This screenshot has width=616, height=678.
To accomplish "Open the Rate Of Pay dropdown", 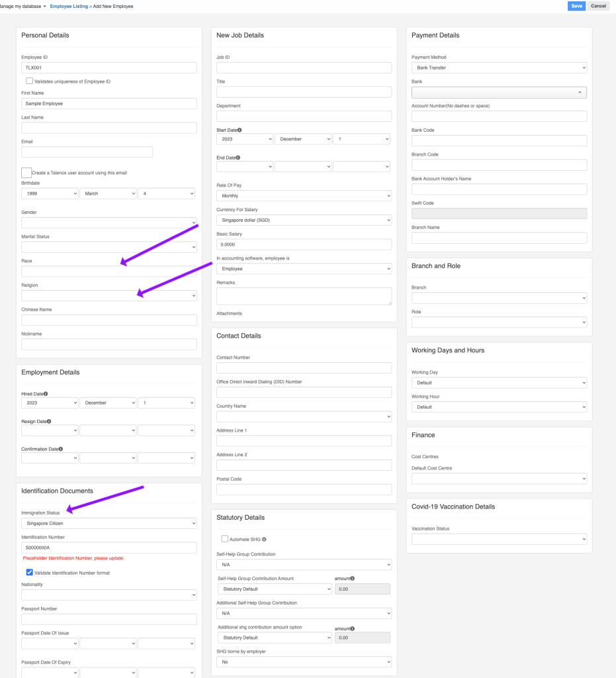I will click(304, 196).
